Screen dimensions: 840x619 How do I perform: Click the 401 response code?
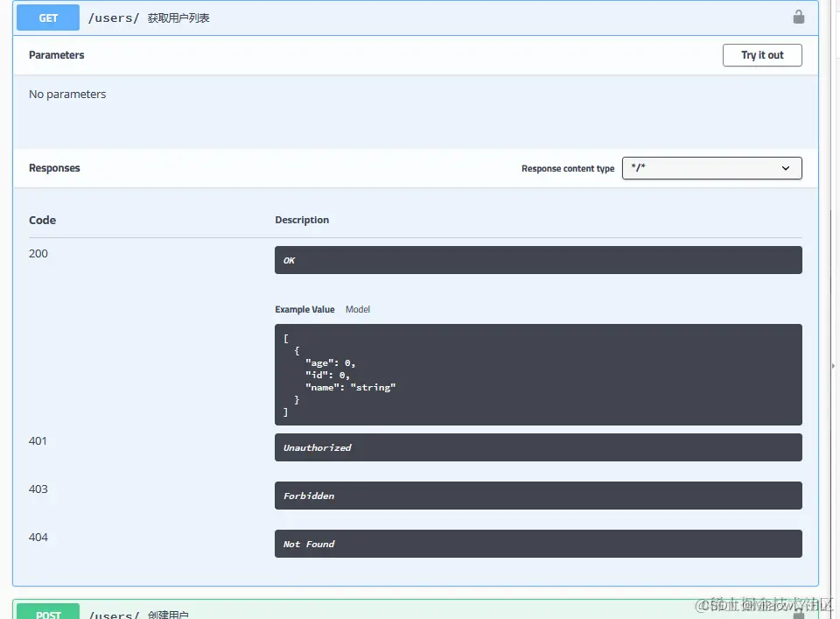tap(38, 441)
